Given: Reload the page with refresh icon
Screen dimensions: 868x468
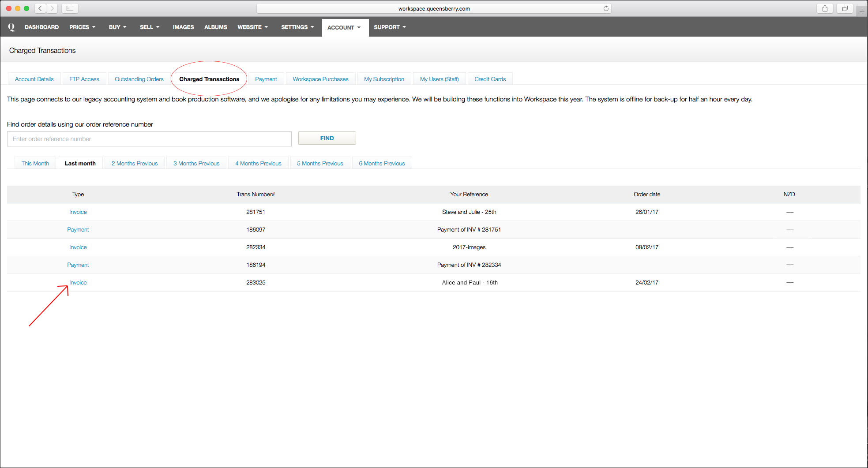Looking at the screenshot, I should [x=606, y=8].
